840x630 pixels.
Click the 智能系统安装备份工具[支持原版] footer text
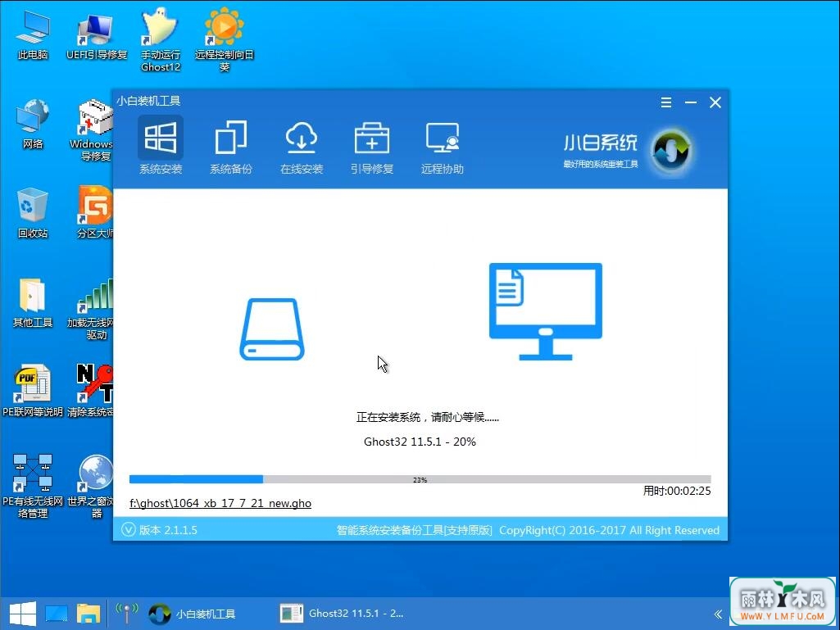(x=414, y=530)
